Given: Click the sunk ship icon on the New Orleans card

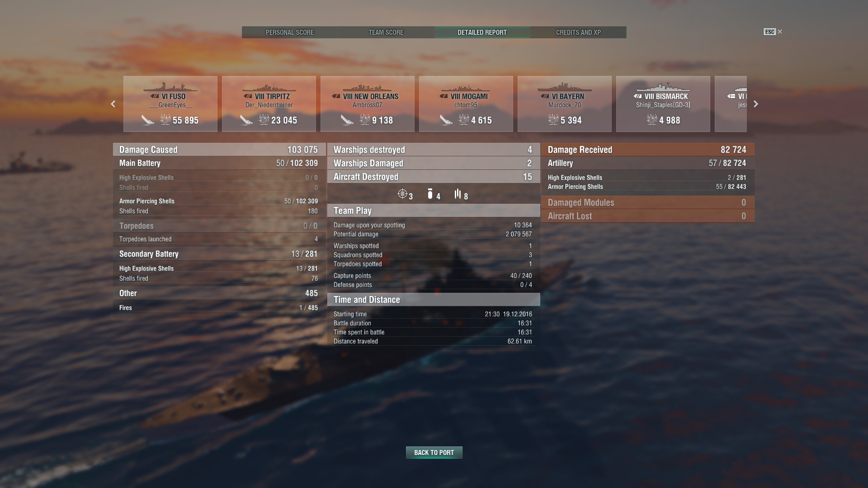Looking at the screenshot, I should coord(347,120).
